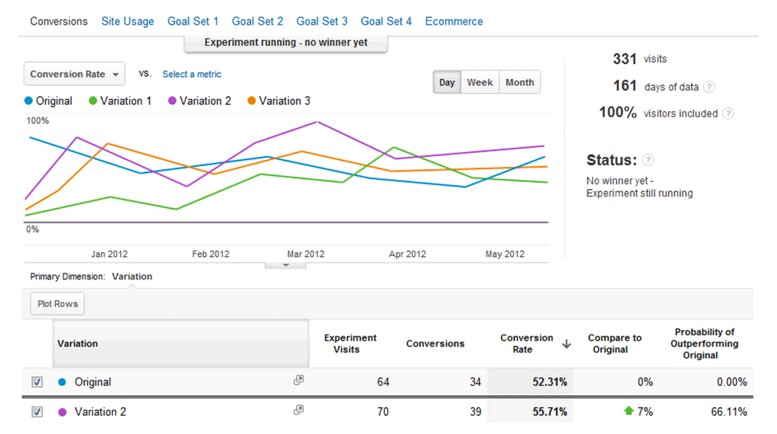Toggle the Original row checkbox
This screenshot has width=777, height=434.
pos(37,382)
